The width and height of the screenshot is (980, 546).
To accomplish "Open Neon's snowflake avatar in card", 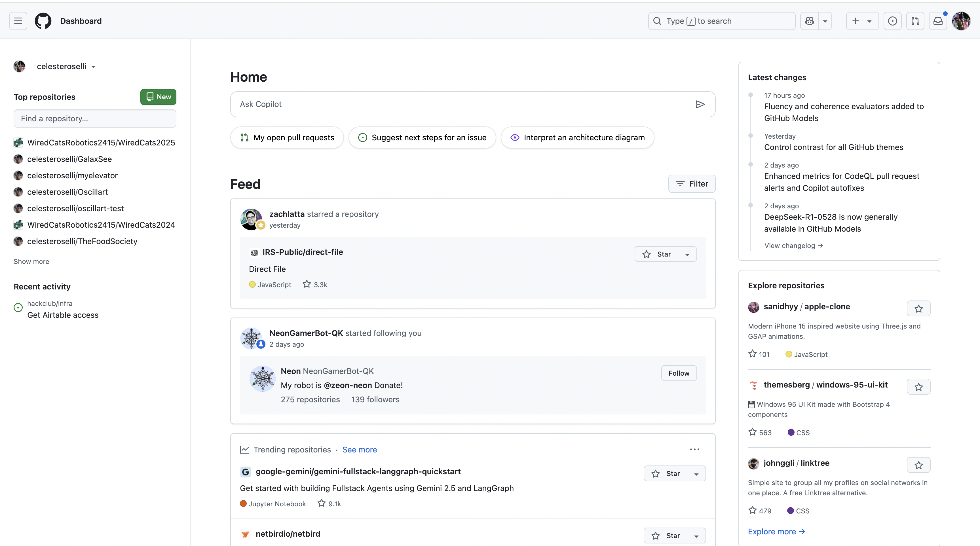I will tap(263, 379).
